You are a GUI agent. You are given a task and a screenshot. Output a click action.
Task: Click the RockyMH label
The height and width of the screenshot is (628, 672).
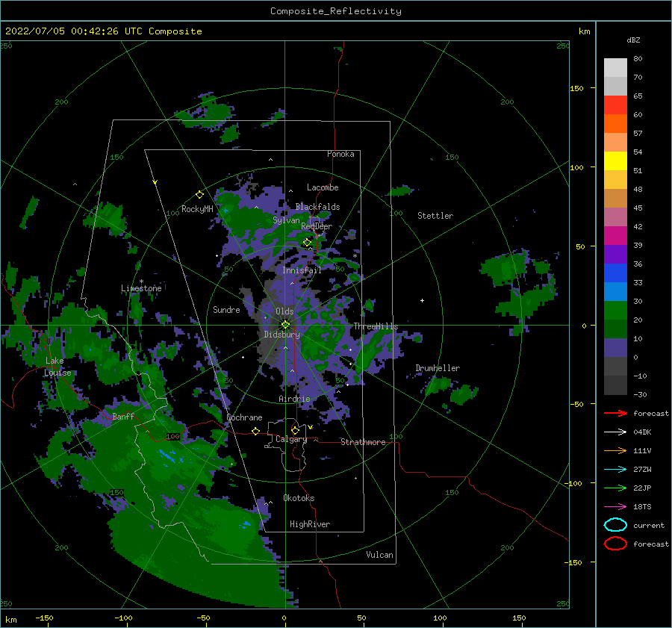click(198, 209)
